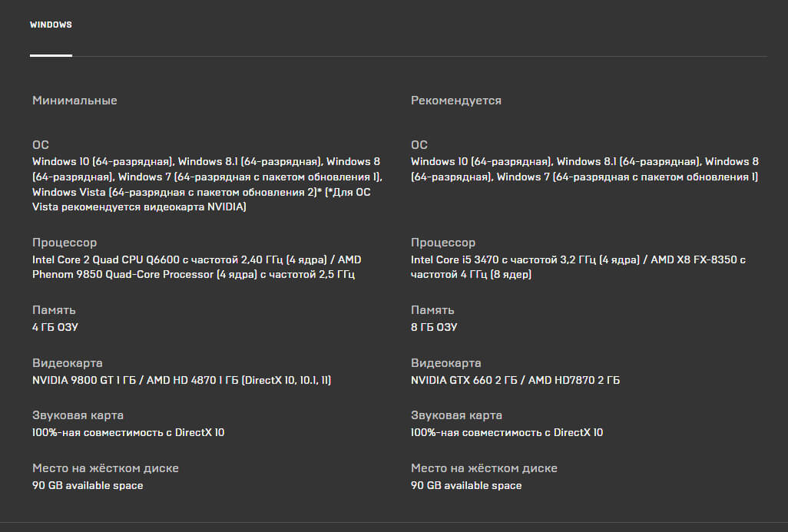
Task: Click the minimum Процессор label
Action: tap(65, 242)
